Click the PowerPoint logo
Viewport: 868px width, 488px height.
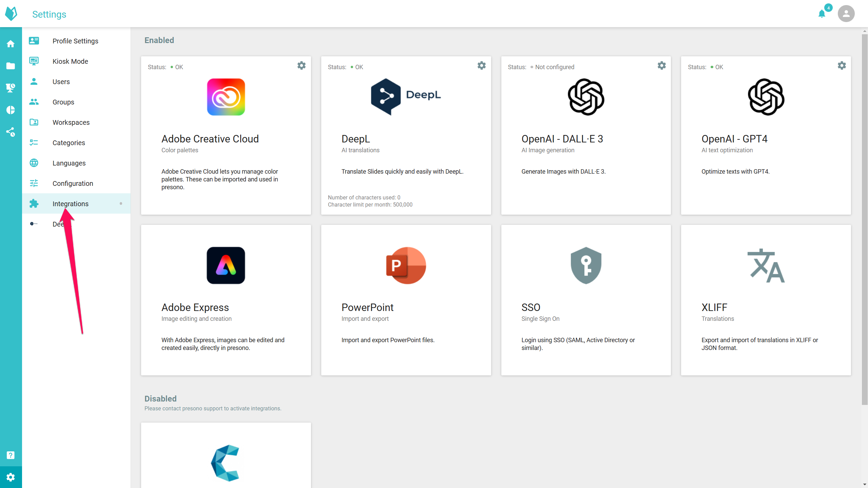[x=406, y=266]
